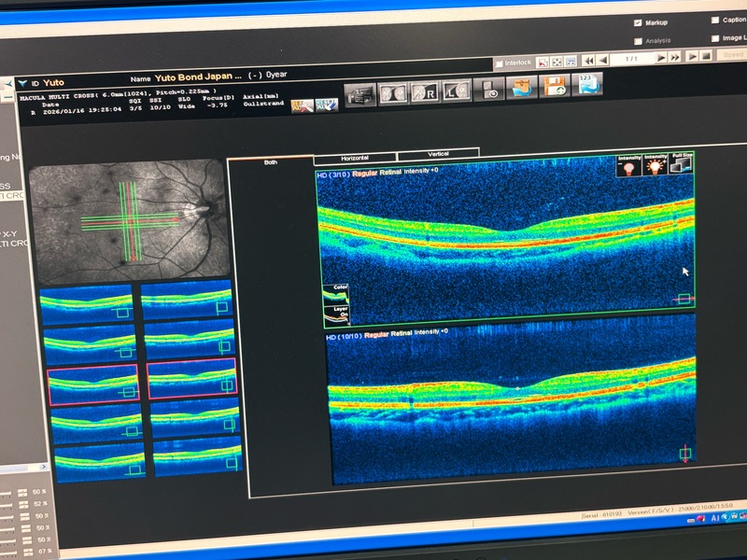This screenshot has height=560, width=747.
Task: Select the right eye 'R' toolbar icon
Action: [x=424, y=92]
